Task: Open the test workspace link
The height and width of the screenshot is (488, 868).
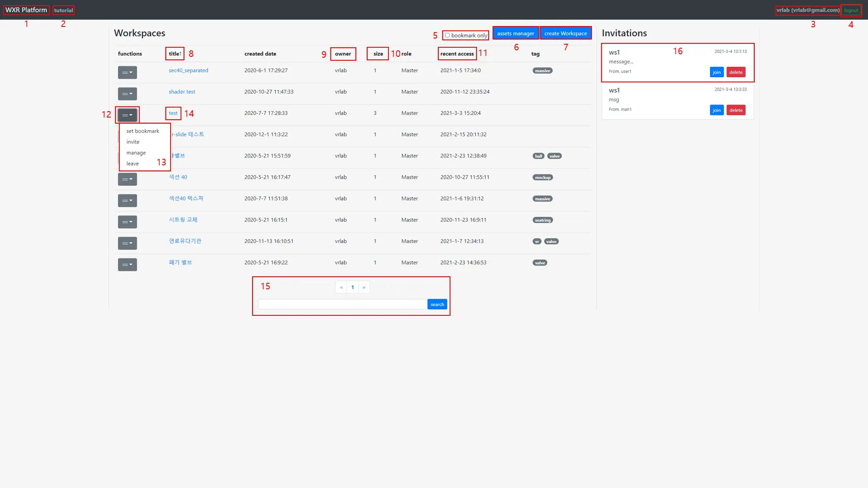Action: click(173, 113)
